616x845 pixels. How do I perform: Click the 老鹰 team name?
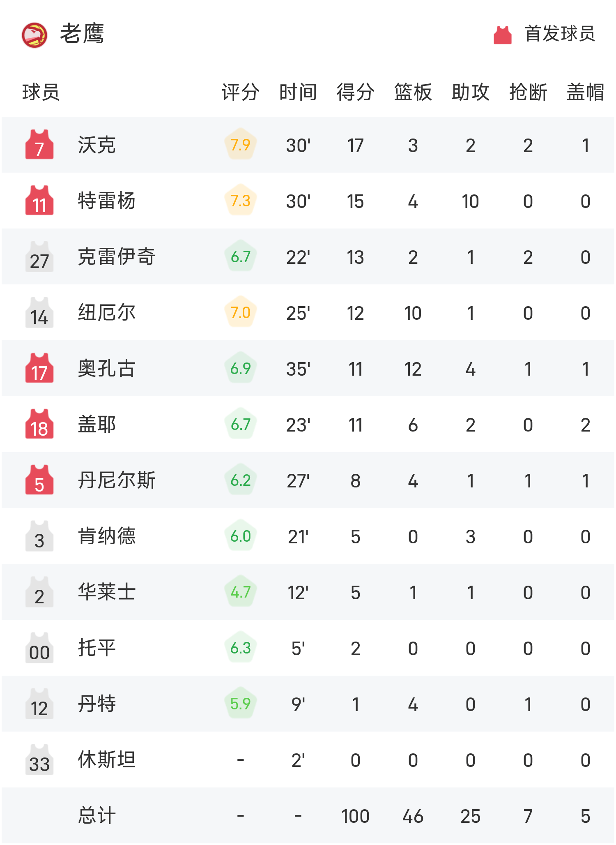82,34
